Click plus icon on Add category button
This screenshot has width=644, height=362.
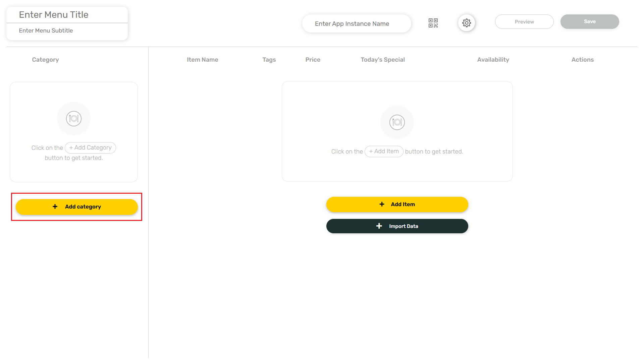(x=55, y=207)
